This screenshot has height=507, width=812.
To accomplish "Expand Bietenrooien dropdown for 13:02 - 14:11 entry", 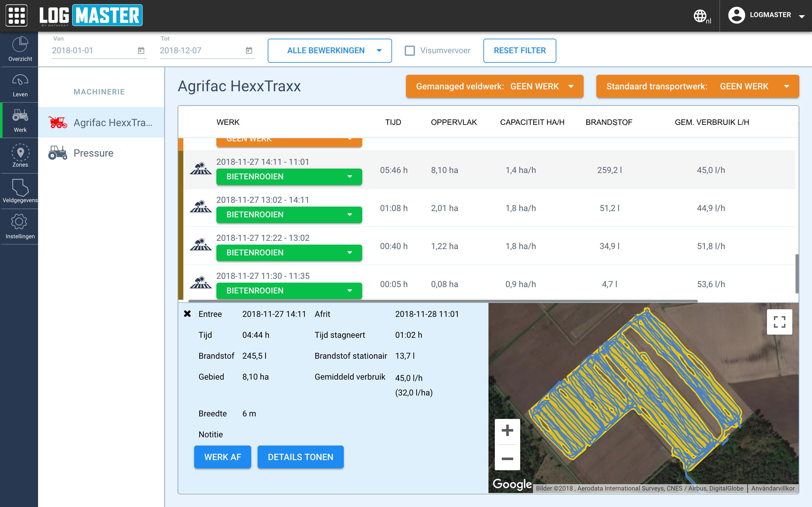I will click(289, 215).
